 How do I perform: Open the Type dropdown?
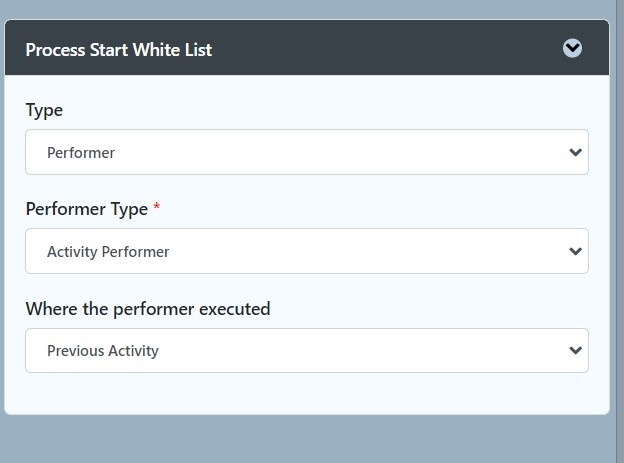tap(307, 152)
